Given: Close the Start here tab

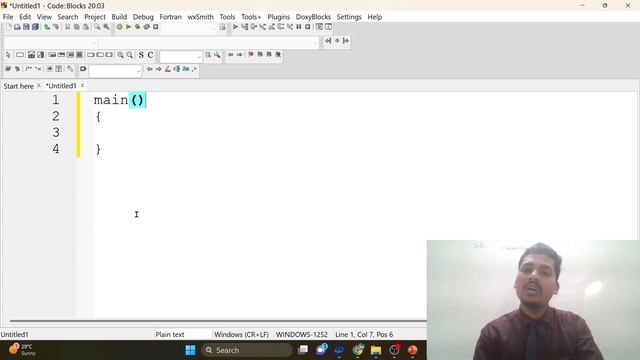Looking at the screenshot, I should pos(39,86).
